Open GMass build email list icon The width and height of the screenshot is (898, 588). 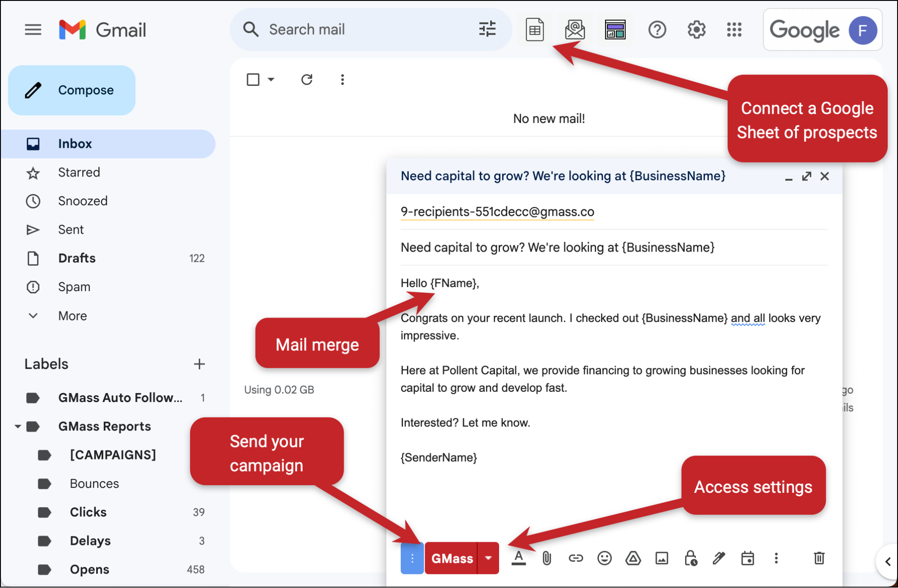575,30
